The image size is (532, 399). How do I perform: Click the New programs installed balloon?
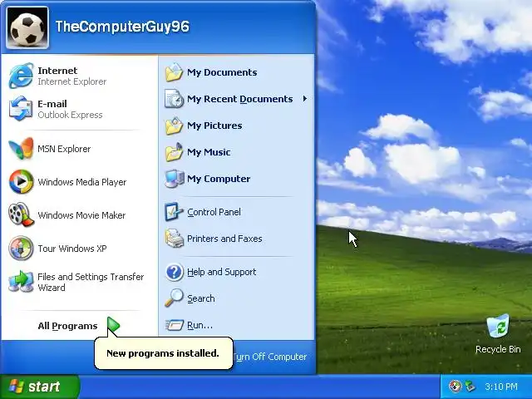[164, 353]
